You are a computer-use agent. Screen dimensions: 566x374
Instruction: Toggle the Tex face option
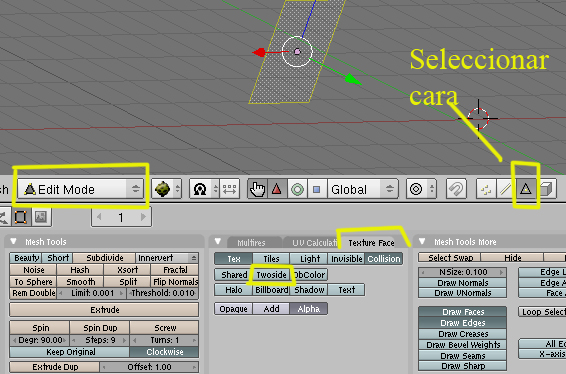(234, 258)
